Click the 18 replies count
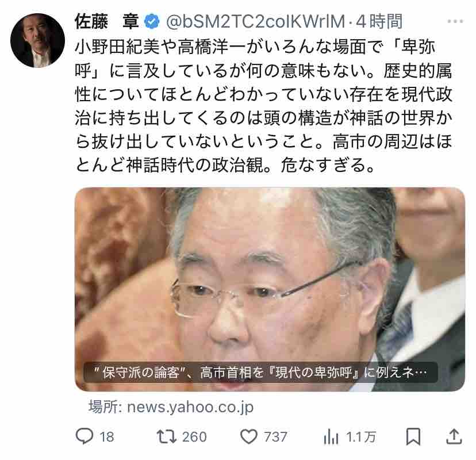 (107, 437)
